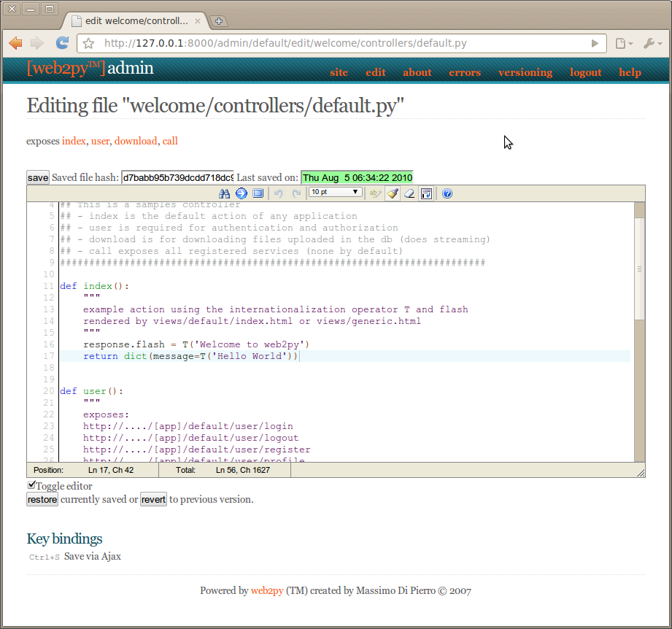Viewport: 672px width, 629px height.
Task: Bookmark page with the star icon
Action: [x=89, y=43]
